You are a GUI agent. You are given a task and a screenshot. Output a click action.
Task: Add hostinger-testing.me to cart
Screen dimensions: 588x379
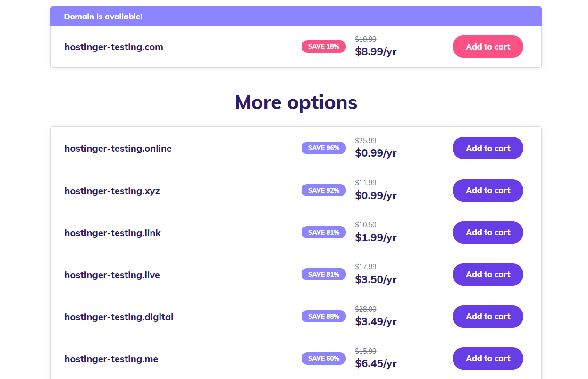[487, 358]
